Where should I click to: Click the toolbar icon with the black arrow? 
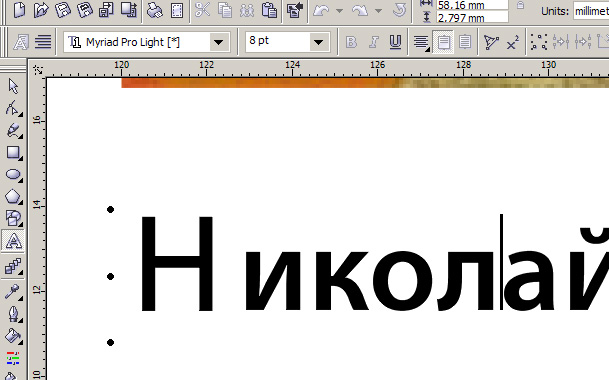pyautogui.click(x=295, y=10)
